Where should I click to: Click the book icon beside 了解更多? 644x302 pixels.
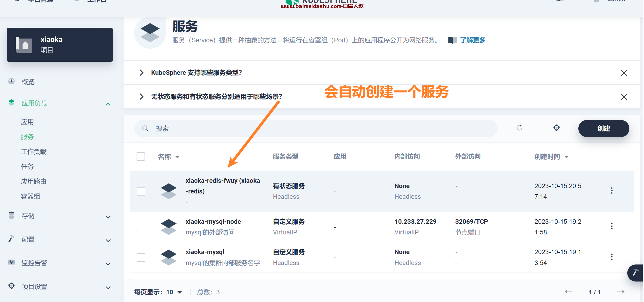tap(452, 40)
